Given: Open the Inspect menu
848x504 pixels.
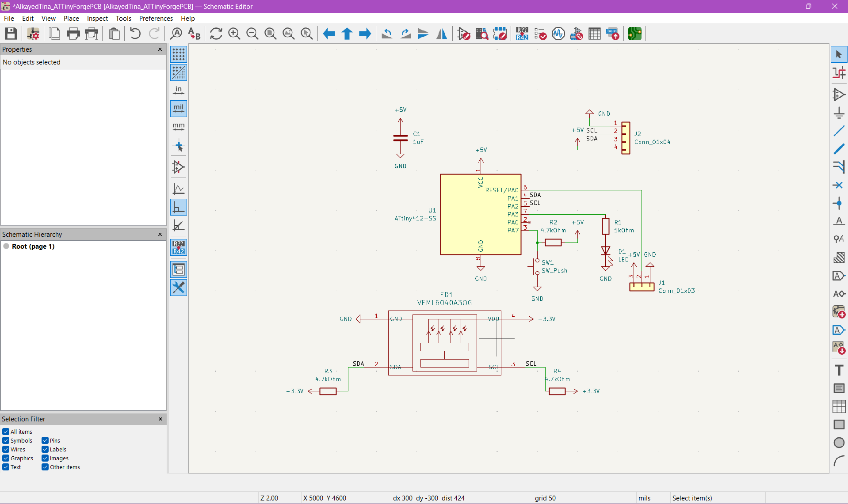Looking at the screenshot, I should point(97,19).
